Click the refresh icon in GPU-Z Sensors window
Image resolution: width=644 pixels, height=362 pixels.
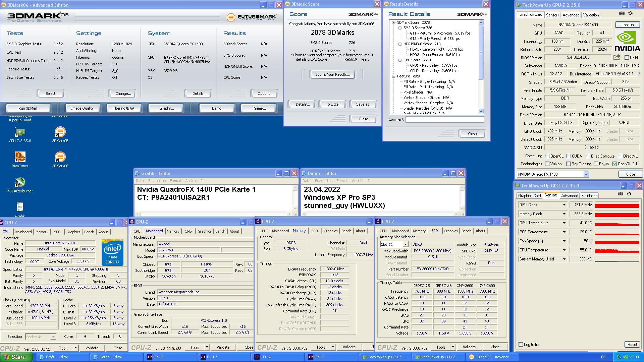[629, 194]
